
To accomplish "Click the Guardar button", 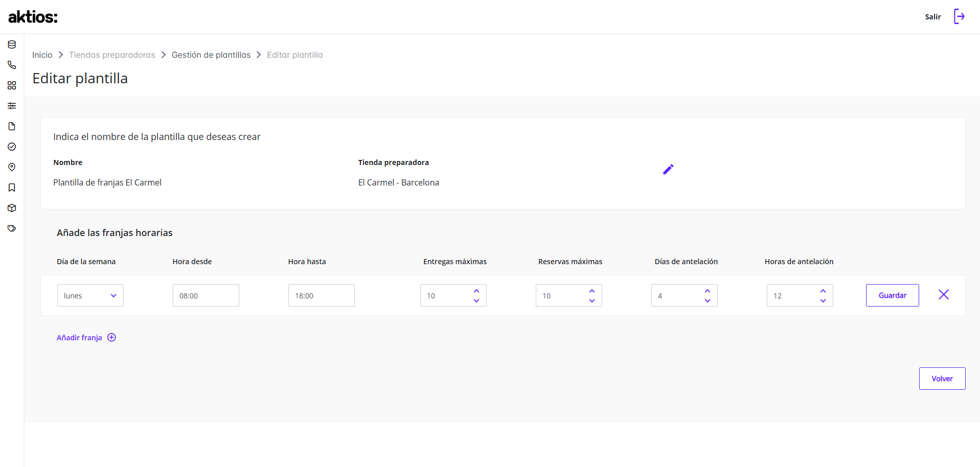I will pyautogui.click(x=893, y=295).
